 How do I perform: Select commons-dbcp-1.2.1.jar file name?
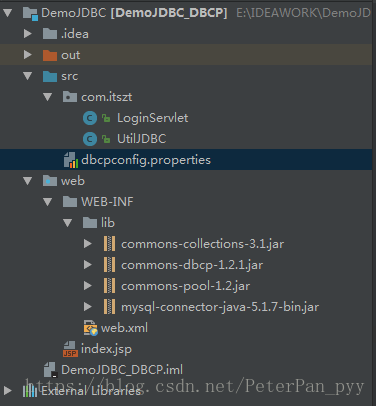(x=192, y=265)
